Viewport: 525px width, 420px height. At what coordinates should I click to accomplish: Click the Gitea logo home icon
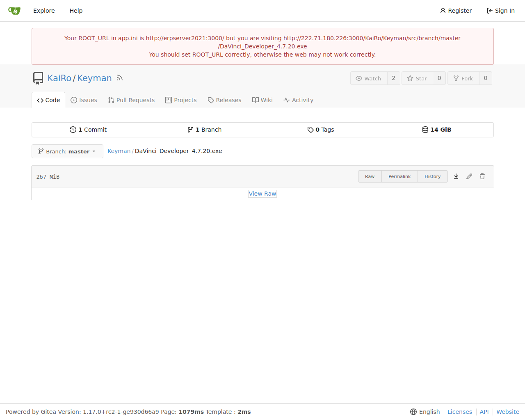click(14, 11)
